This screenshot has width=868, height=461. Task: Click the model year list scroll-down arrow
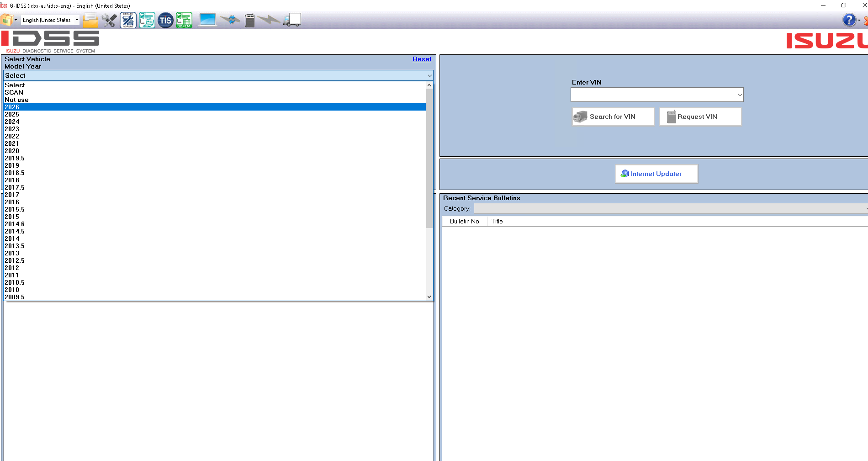pos(429,297)
